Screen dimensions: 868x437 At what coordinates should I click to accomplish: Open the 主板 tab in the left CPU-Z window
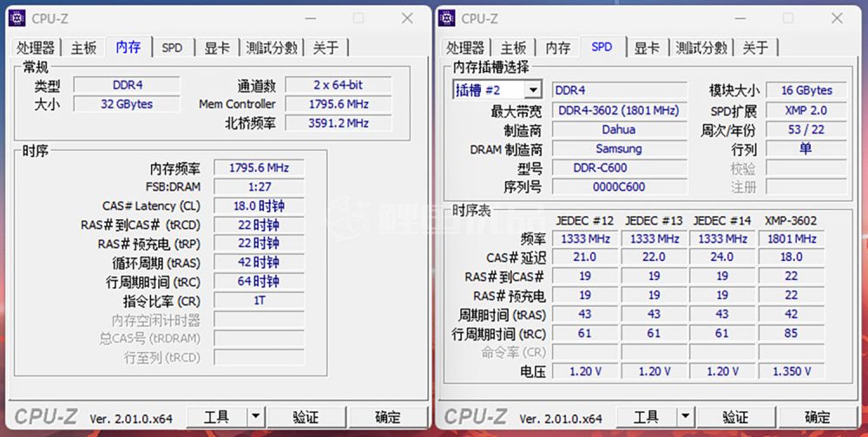(x=83, y=48)
